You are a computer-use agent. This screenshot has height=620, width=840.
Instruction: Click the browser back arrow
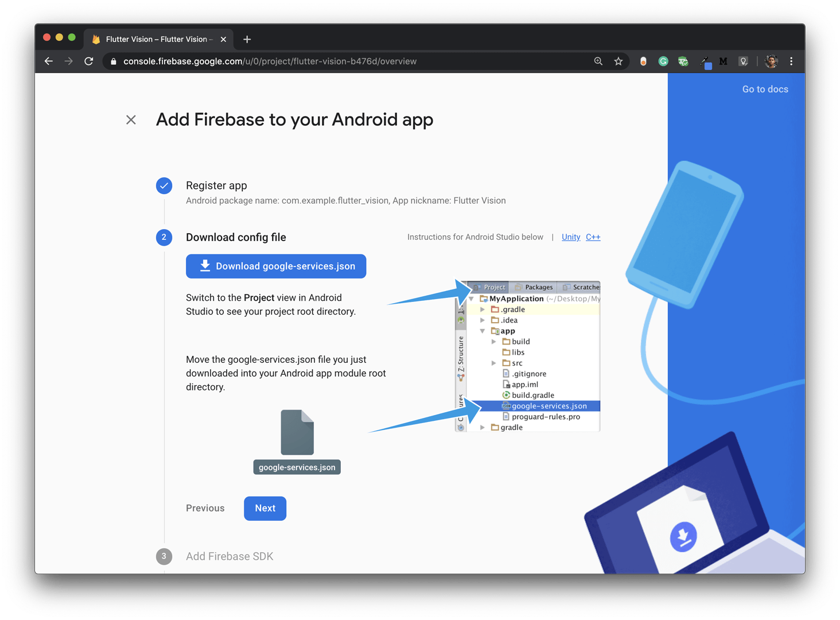pyautogui.click(x=49, y=61)
